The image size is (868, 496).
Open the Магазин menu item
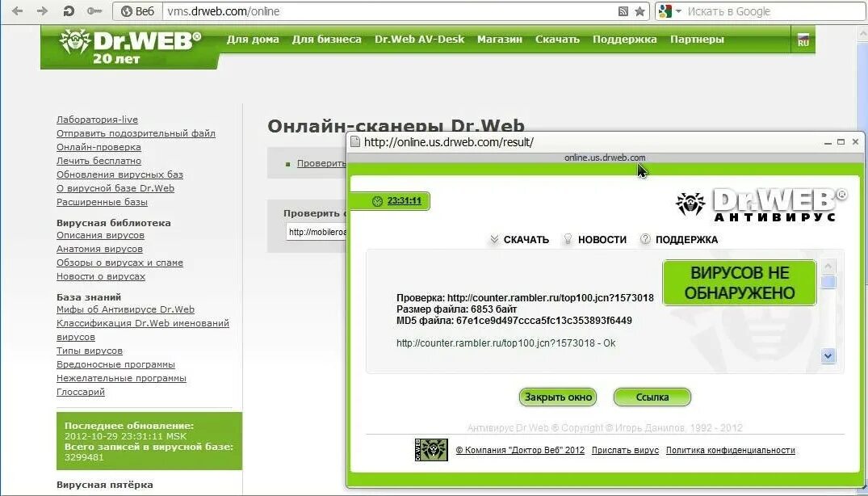[x=500, y=40]
